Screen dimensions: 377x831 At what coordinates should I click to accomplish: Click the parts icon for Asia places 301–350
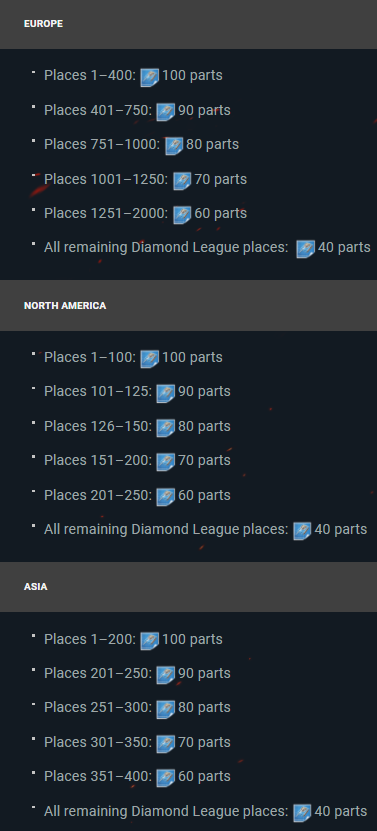pos(165,744)
